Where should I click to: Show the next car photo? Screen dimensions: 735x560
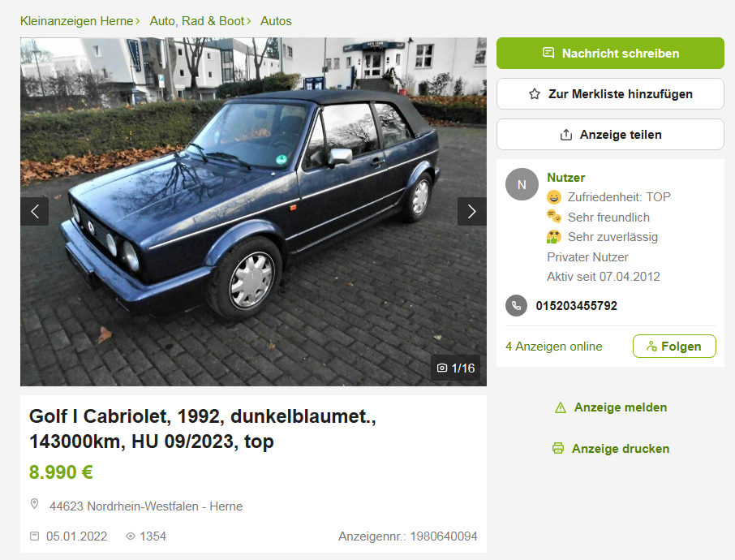click(471, 212)
